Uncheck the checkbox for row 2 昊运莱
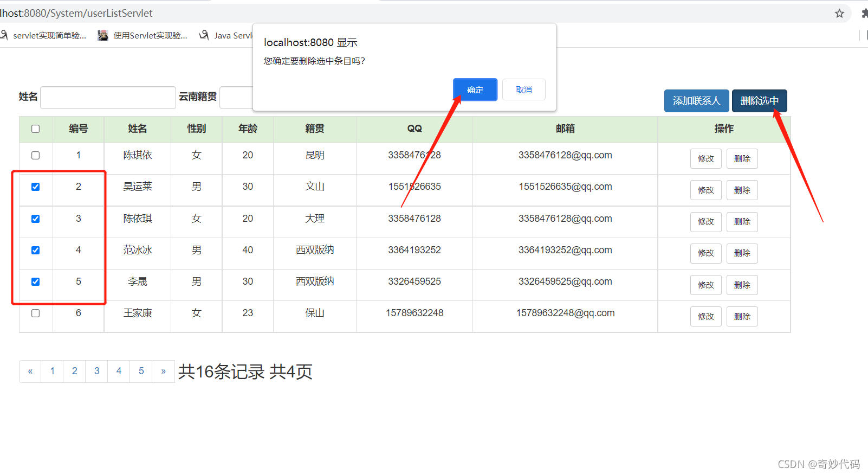 click(36, 187)
